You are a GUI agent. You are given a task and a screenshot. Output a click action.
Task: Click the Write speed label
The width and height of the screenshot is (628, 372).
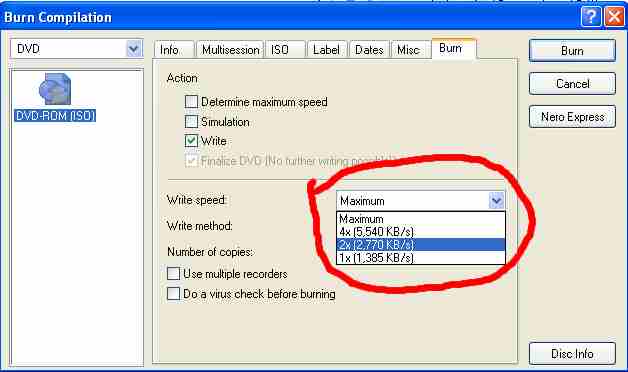pyautogui.click(x=197, y=199)
